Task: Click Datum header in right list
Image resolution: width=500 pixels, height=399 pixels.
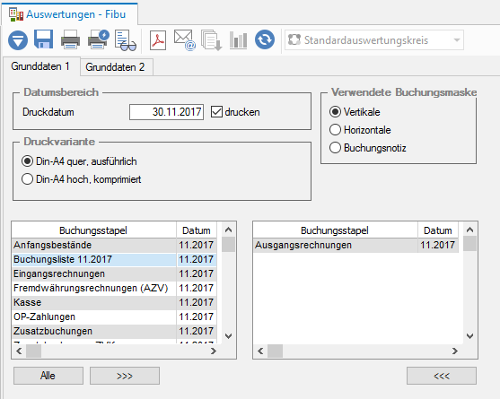Action: (438, 230)
